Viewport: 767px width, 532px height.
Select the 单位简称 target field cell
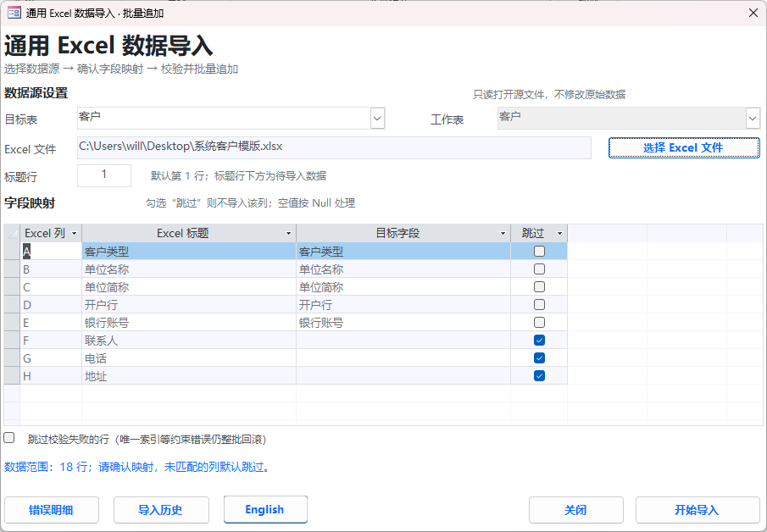point(403,287)
